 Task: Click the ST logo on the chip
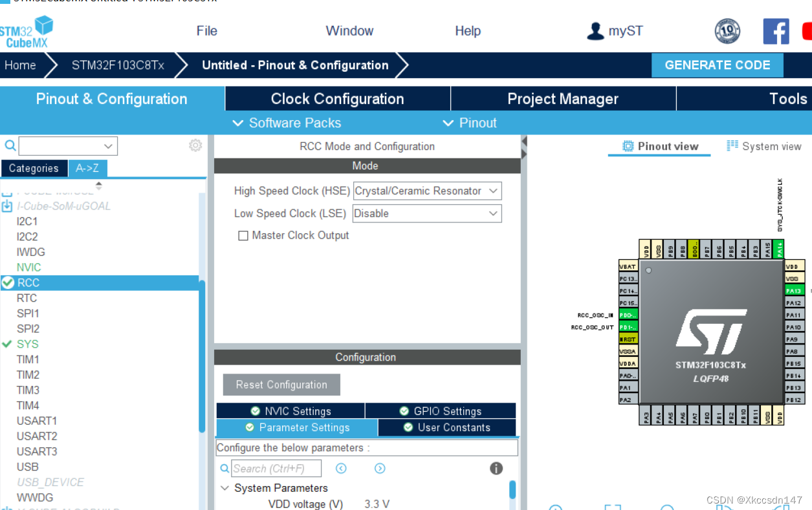pyautogui.click(x=711, y=331)
